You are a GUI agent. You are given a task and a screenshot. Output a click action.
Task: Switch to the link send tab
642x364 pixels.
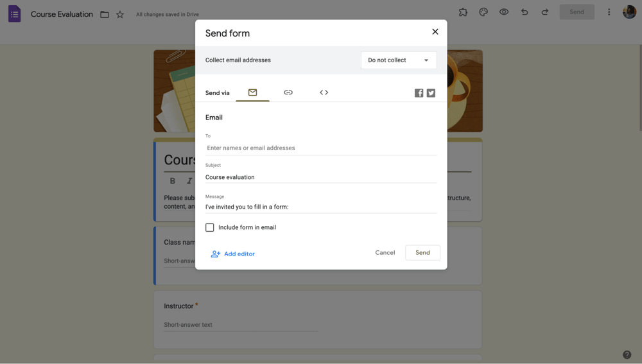click(x=288, y=92)
